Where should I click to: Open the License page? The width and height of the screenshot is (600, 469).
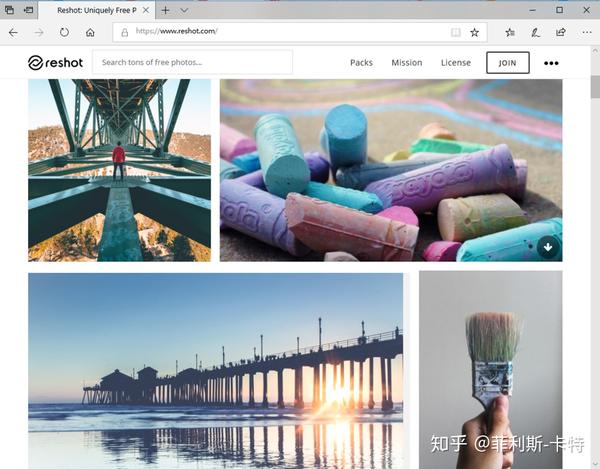(x=456, y=63)
